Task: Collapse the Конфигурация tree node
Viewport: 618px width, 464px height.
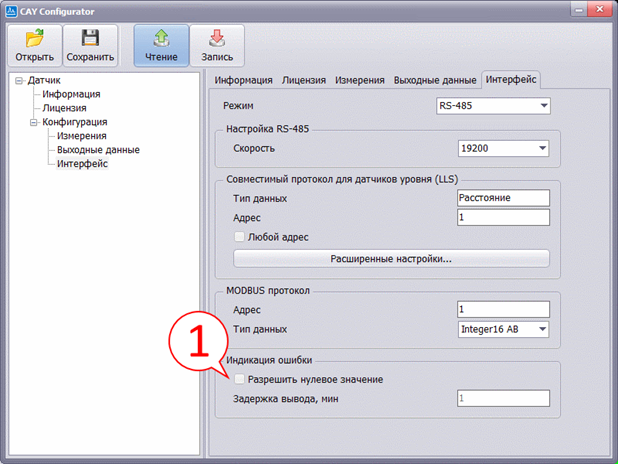Action: point(33,122)
